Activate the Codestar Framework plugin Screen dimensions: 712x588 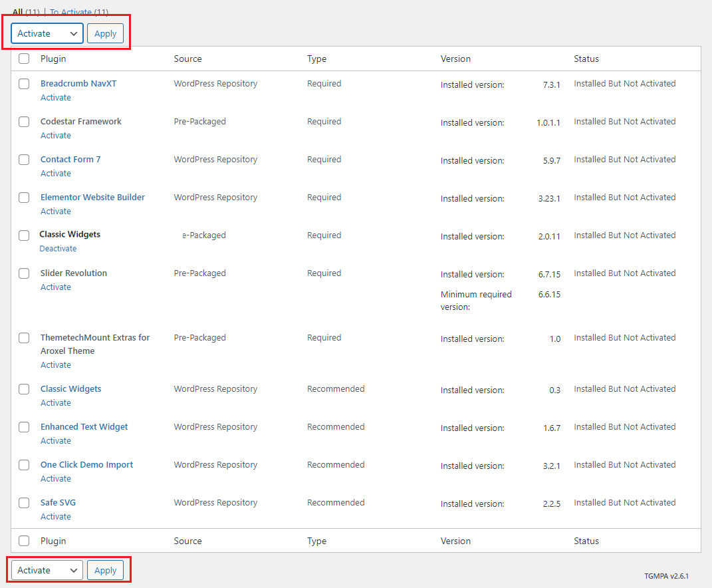[x=56, y=136]
